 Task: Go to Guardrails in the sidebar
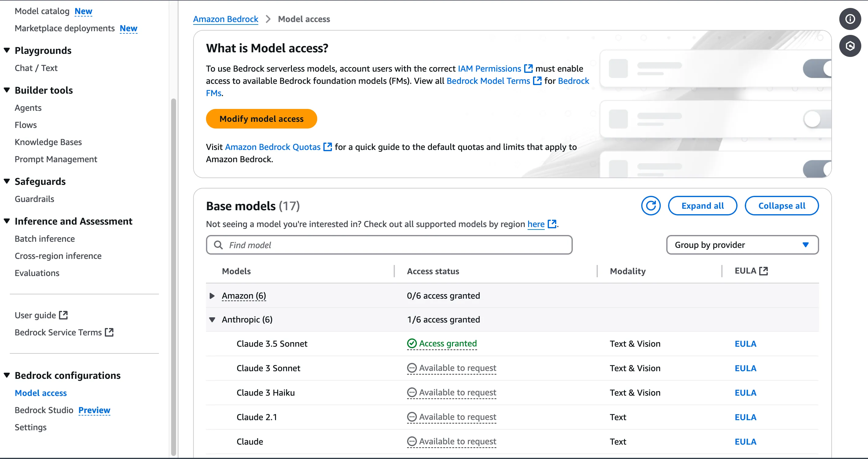click(34, 199)
